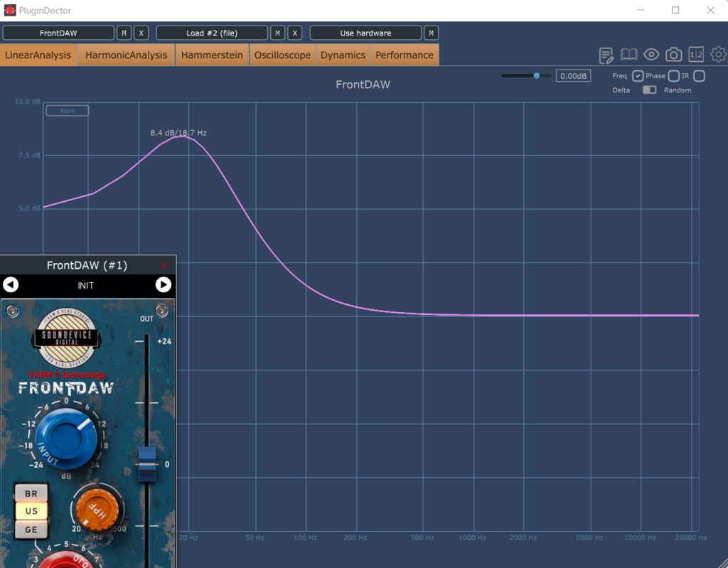This screenshot has height=568, width=728.
Task: Enable the IR checkbox
Action: (699, 75)
